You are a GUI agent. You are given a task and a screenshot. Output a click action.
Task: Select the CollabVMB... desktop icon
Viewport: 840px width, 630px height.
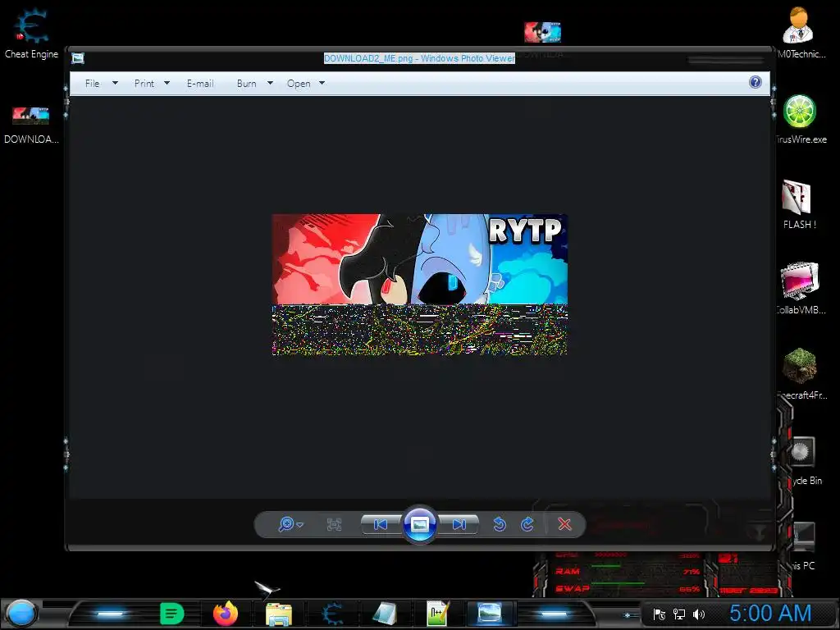[800, 288]
